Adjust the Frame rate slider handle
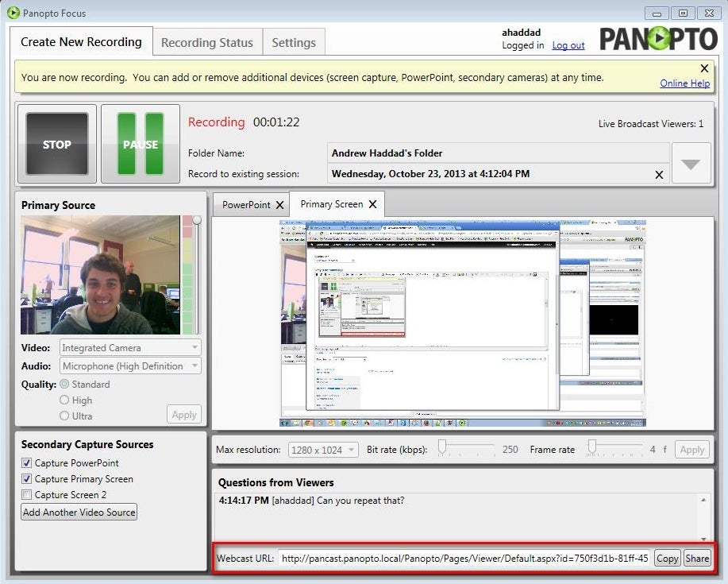The width and height of the screenshot is (728, 584). point(592,447)
